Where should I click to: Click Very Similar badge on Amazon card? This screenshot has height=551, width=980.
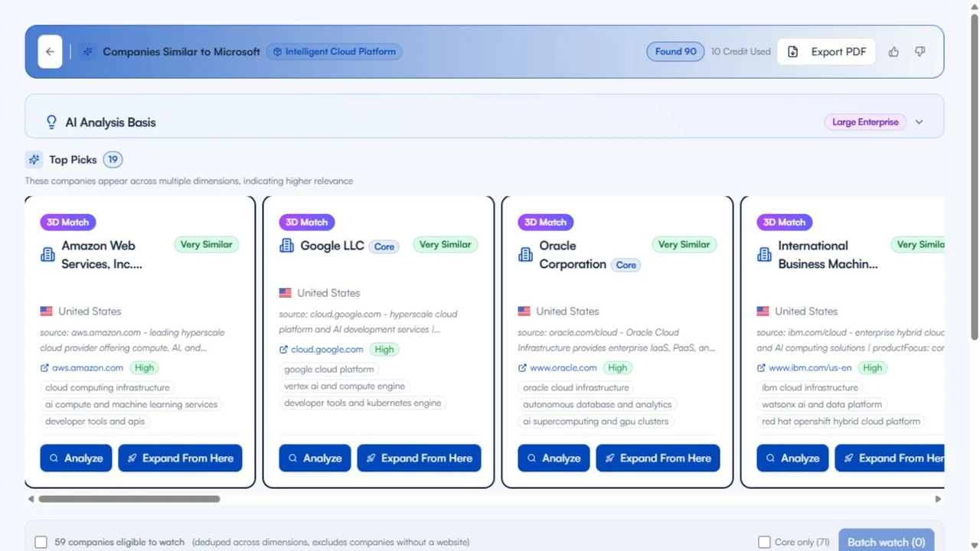point(206,245)
